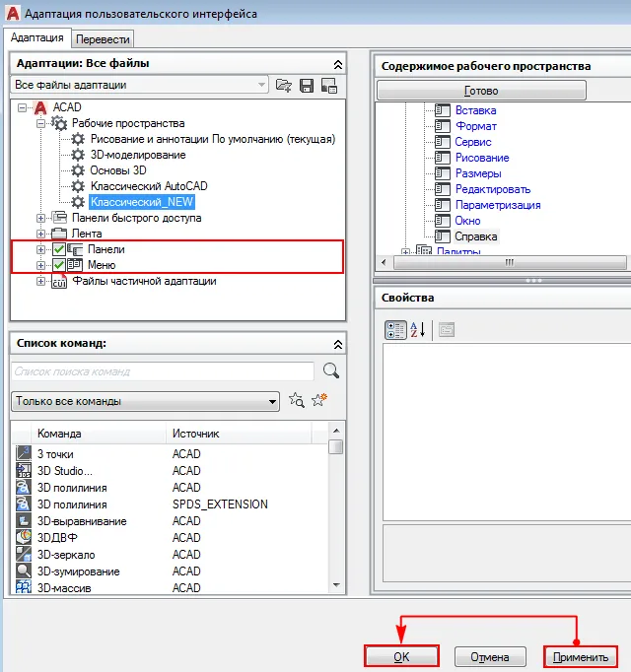The image size is (631, 672).
Task: Click the CUI icon of Файлы частичной адаптации
Action: 59,282
